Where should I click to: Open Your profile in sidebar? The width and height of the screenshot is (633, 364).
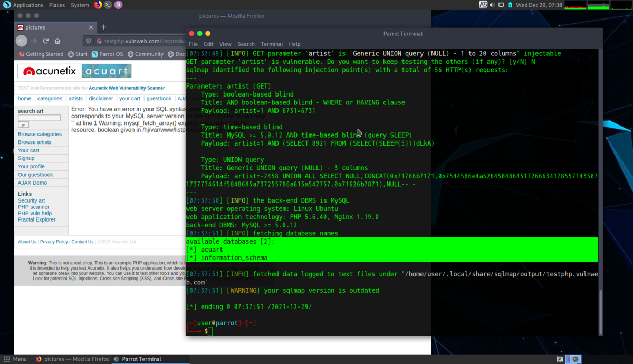(31, 167)
